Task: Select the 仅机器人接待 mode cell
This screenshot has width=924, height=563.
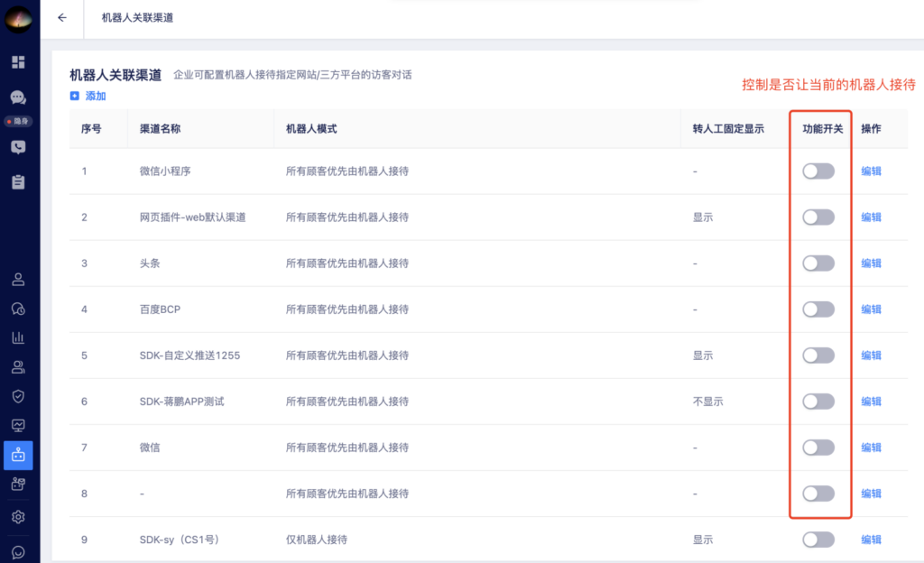Action: coord(317,540)
